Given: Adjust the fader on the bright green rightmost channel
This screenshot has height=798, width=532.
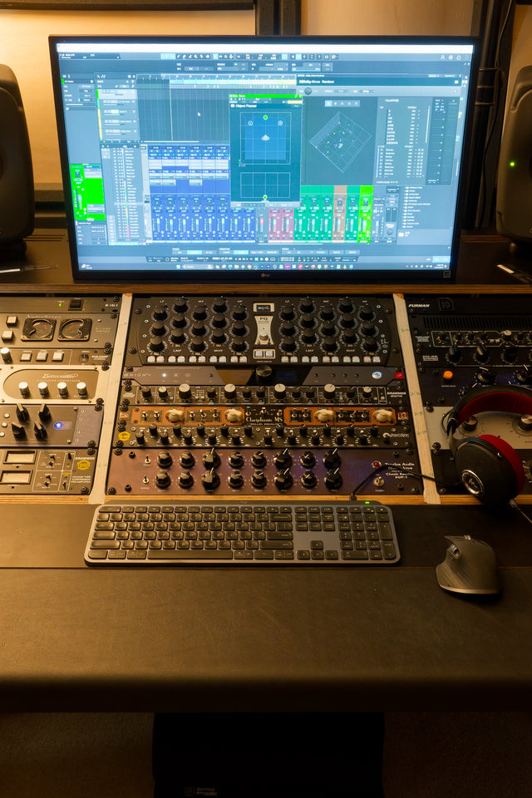Looking at the screenshot, I should click(x=366, y=223).
